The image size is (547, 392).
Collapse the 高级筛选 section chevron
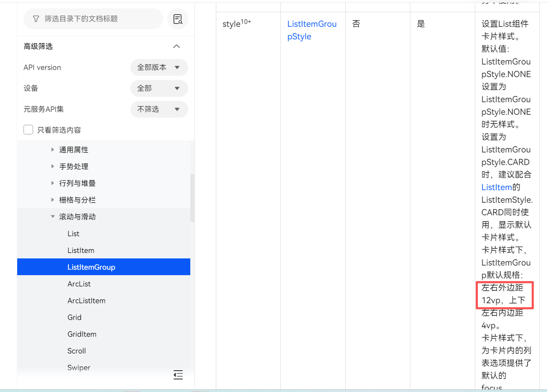pos(176,46)
